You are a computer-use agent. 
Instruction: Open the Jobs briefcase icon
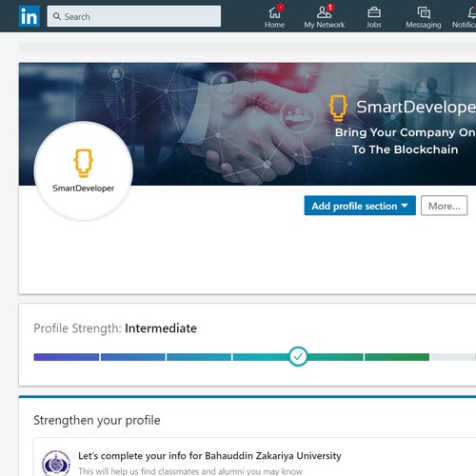pos(374,12)
